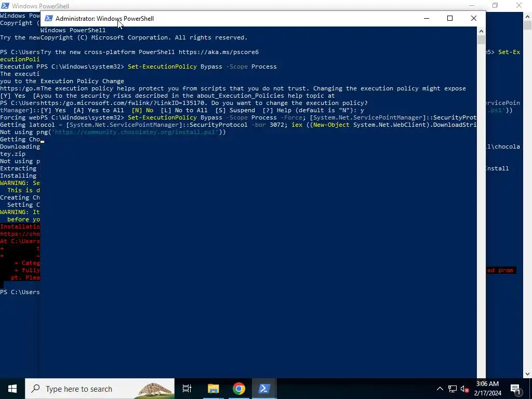The image size is (532, 399).
Task: Close the background Windows PowerShell window
Action: pos(519,5)
